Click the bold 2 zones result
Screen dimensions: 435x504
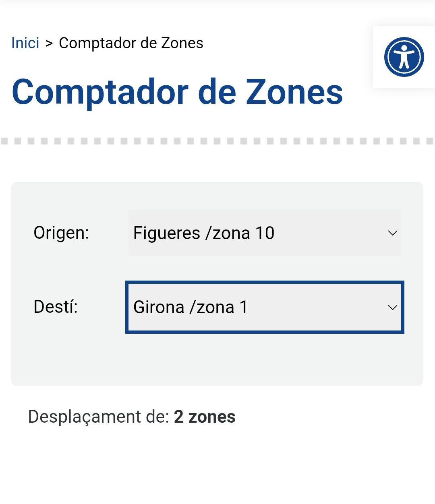205,417
